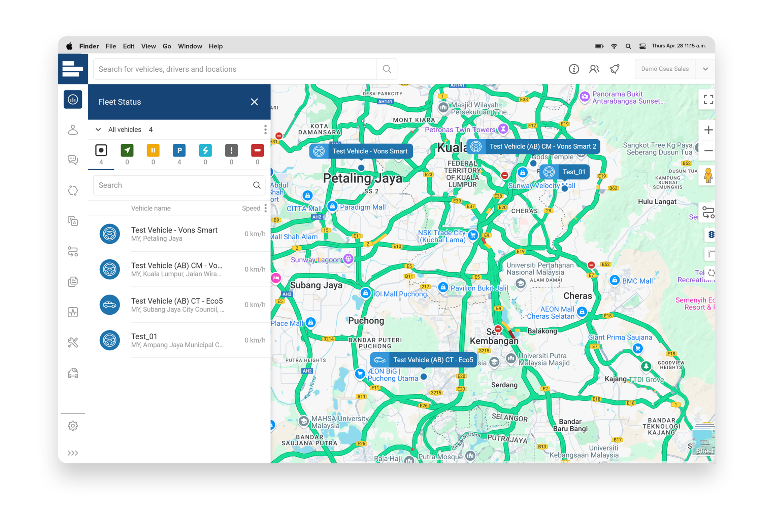This screenshot has width=761, height=532.
Task: Click Eco5 vehicle label on map
Action: (424, 360)
